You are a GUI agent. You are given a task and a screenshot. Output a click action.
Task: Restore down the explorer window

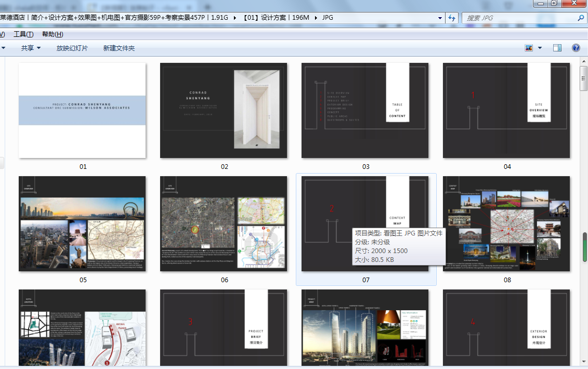coord(554,3)
